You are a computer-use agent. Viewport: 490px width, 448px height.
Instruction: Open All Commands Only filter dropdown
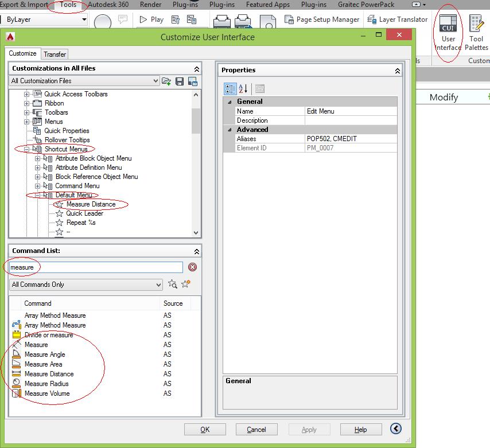click(x=86, y=285)
